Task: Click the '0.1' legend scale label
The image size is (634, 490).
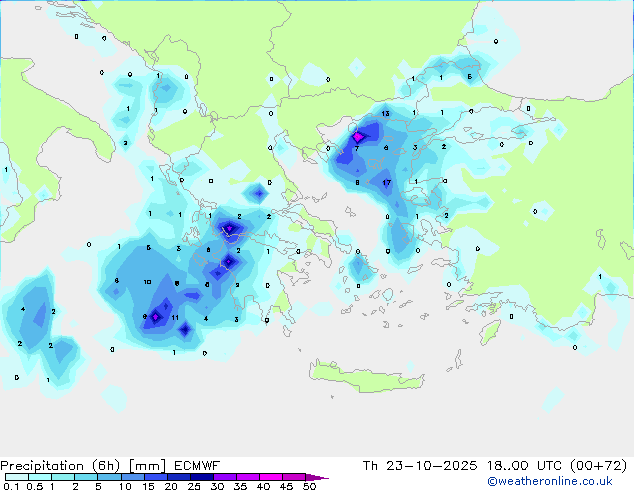Action: point(11,486)
